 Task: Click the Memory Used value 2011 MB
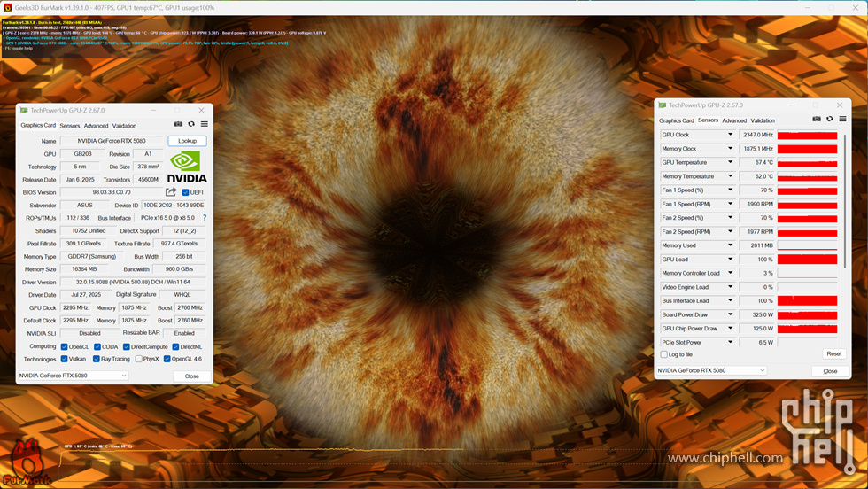click(x=756, y=245)
